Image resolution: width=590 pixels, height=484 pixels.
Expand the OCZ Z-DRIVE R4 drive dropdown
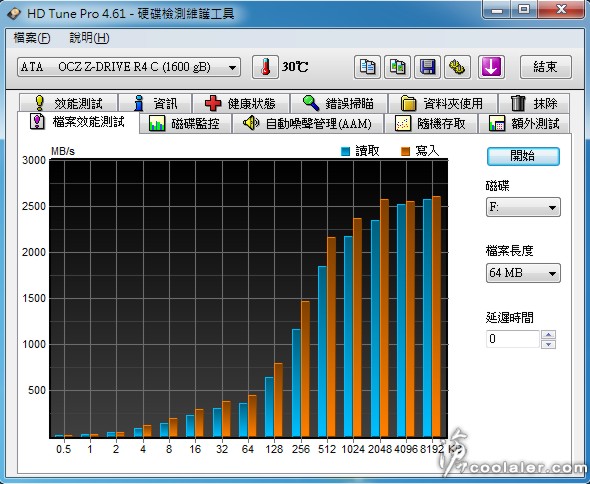tap(129, 67)
